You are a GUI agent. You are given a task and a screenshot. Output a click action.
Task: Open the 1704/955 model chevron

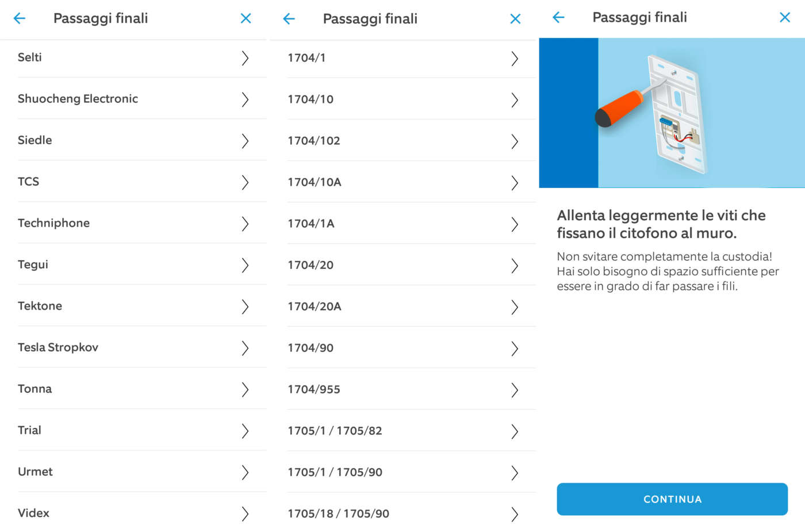coord(515,390)
